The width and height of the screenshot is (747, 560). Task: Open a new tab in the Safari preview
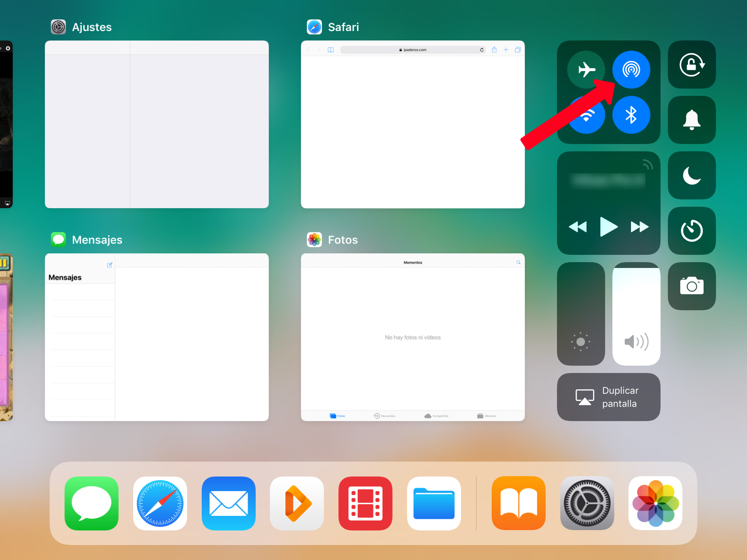506,50
